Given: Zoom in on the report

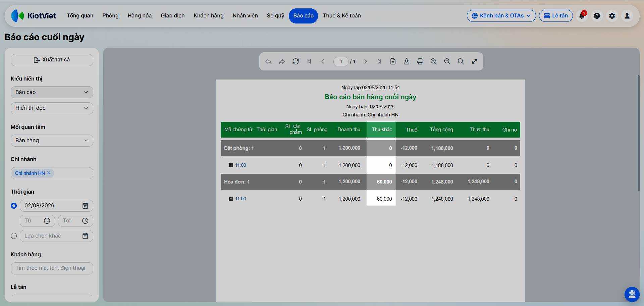Looking at the screenshot, I should [434, 61].
